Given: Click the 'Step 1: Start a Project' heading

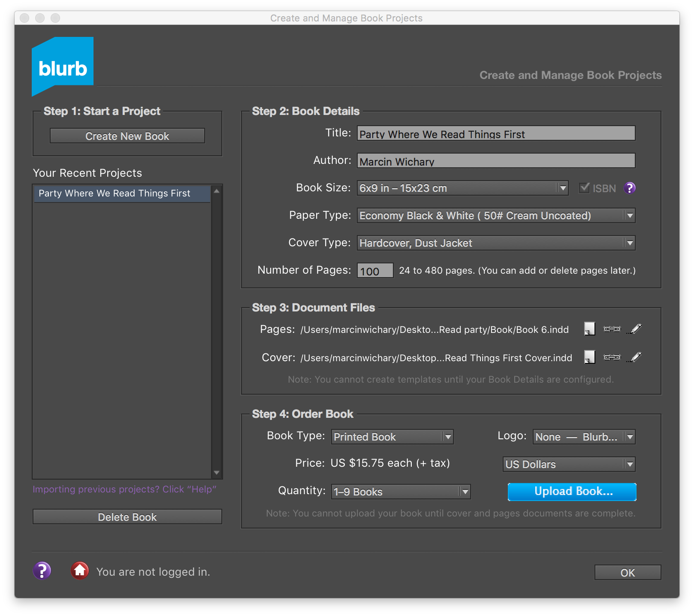Looking at the screenshot, I should 102,111.
